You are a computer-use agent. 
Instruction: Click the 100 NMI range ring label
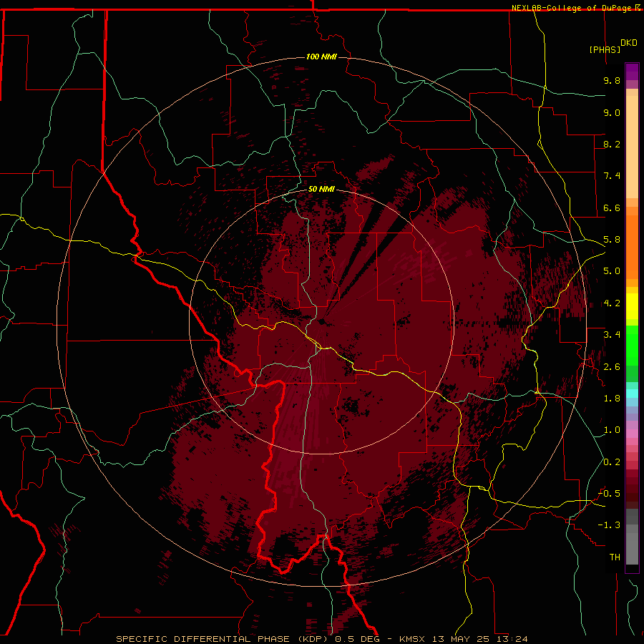(321, 57)
